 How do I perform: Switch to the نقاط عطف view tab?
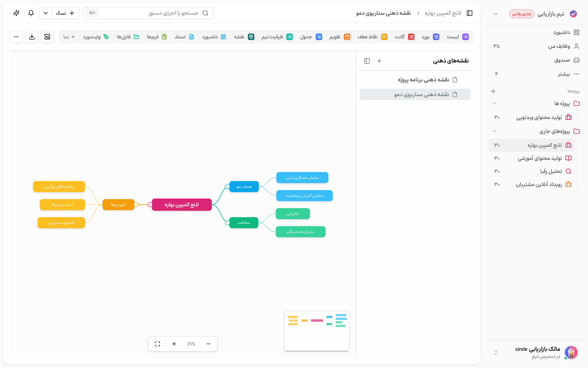(x=372, y=37)
